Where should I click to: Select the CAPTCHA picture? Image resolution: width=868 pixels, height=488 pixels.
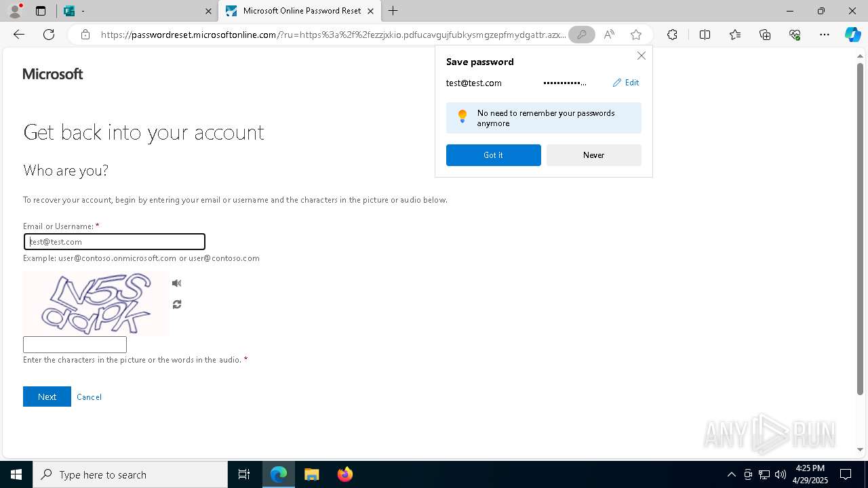pos(96,304)
